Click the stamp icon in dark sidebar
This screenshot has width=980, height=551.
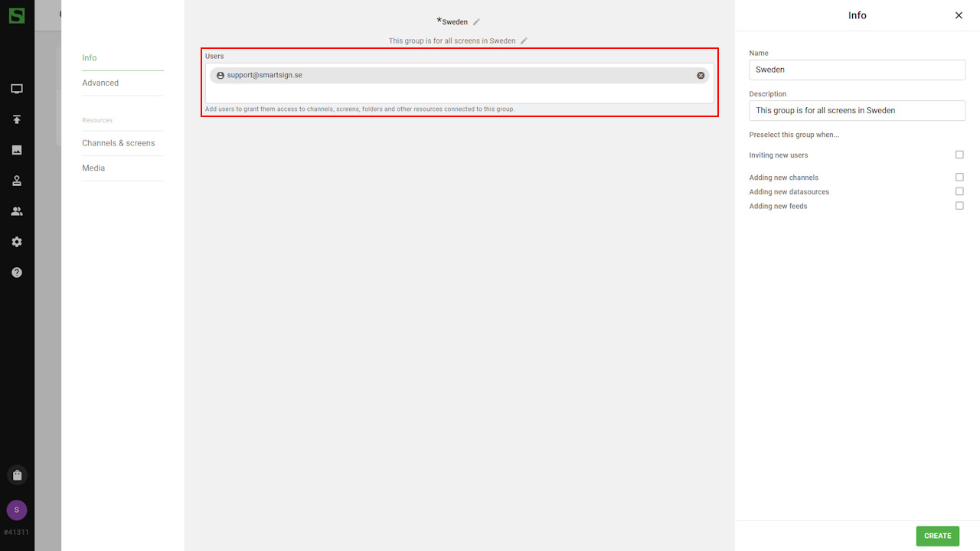click(17, 181)
